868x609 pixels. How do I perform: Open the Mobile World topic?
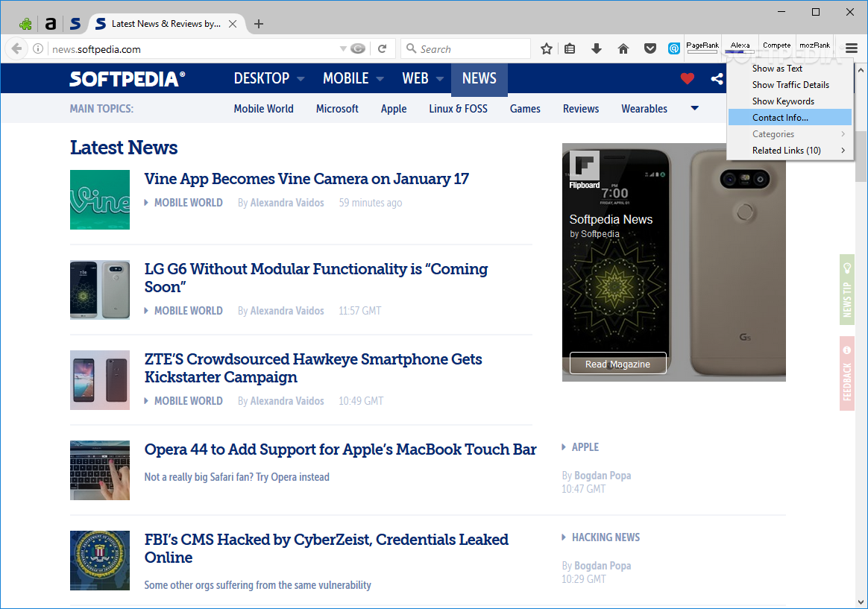[x=263, y=109]
